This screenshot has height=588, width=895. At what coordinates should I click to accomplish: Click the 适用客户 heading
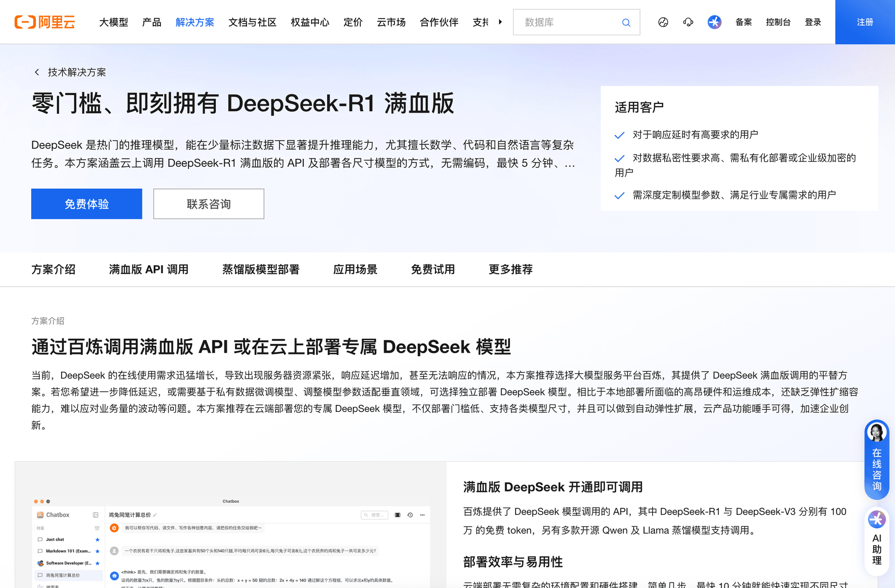[639, 107]
